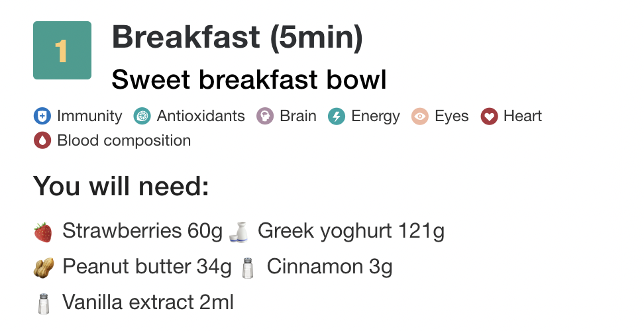Click the Greek yoghurt bottle icon
Screen dimensions: 644x331
240,231
